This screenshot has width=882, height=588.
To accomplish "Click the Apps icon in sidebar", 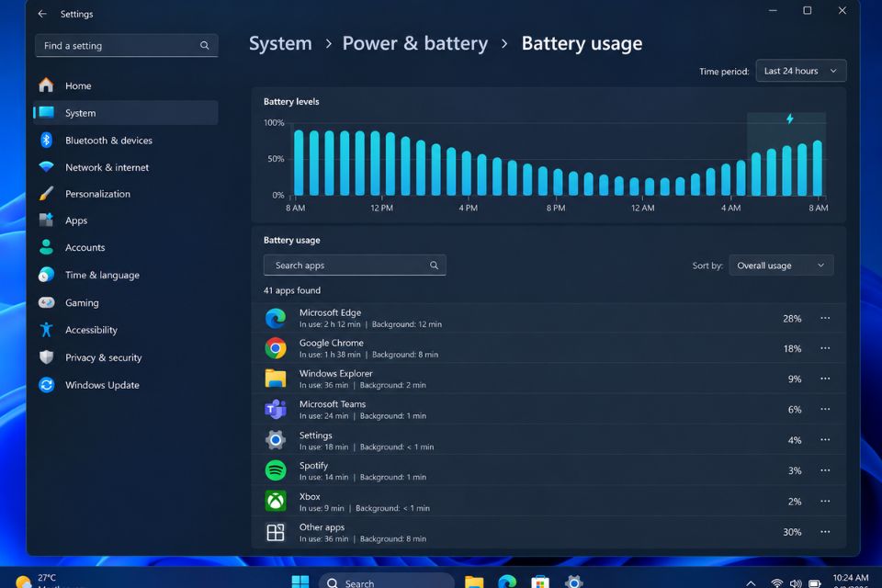I will coord(46,220).
